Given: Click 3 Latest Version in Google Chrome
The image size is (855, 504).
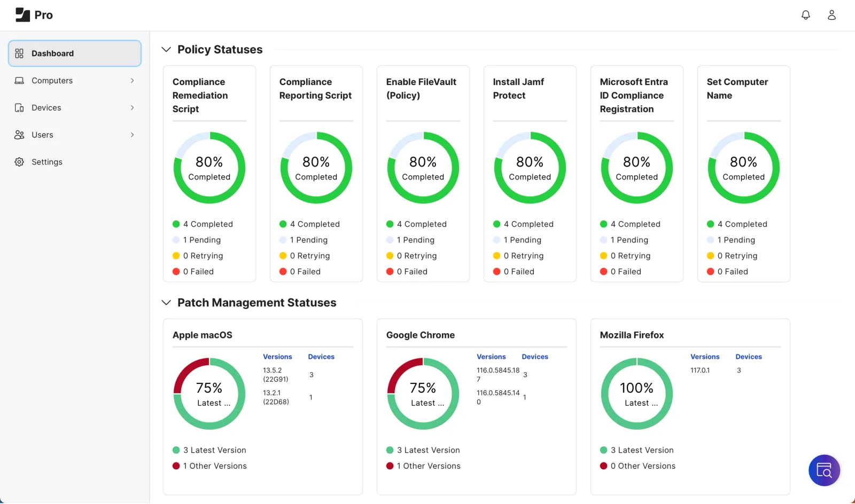Looking at the screenshot, I should coord(423,451).
